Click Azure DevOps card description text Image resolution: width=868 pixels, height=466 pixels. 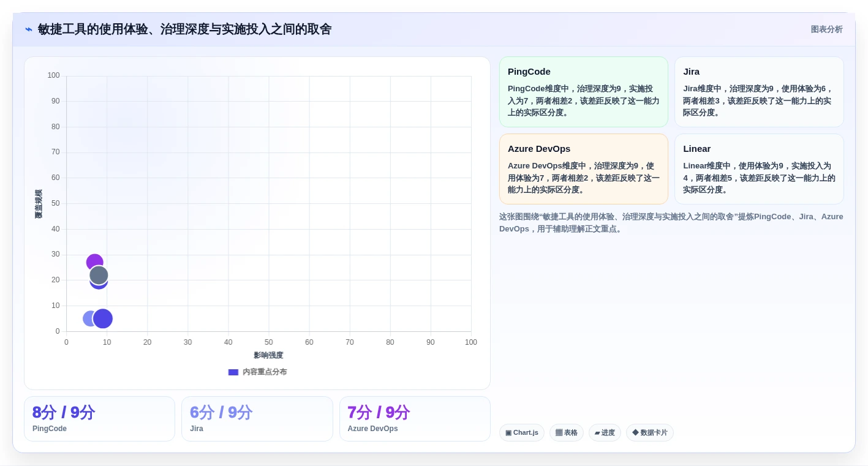(x=583, y=178)
